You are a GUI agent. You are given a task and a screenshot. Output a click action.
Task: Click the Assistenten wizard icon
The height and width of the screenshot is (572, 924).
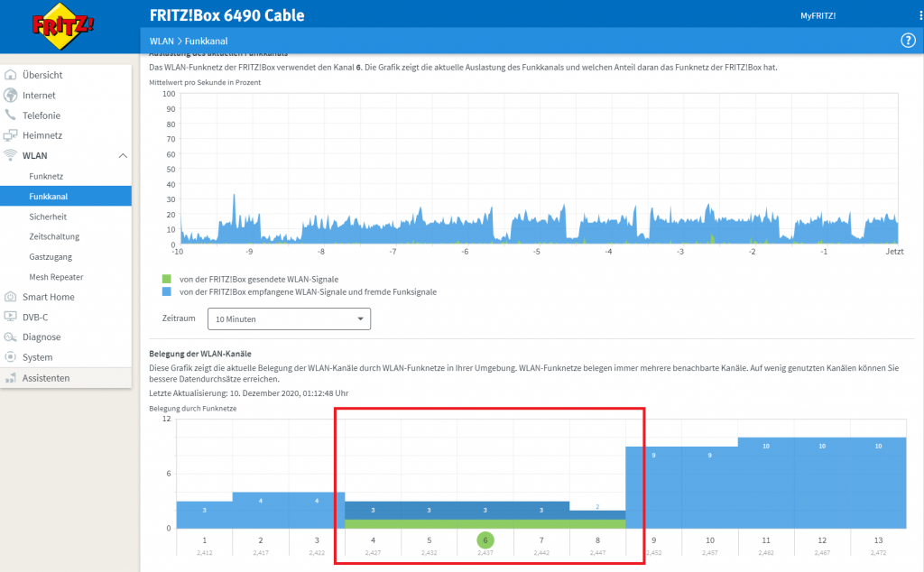(10, 378)
